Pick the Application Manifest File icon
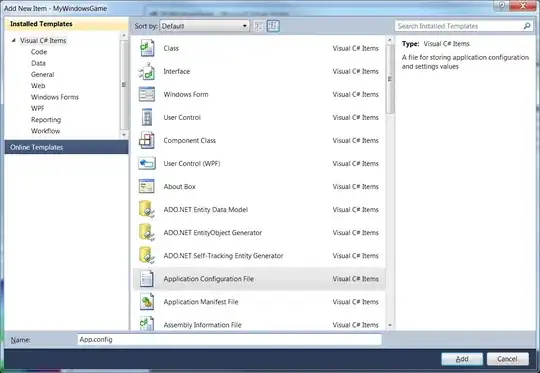This screenshot has height=373, width=540. (x=147, y=302)
